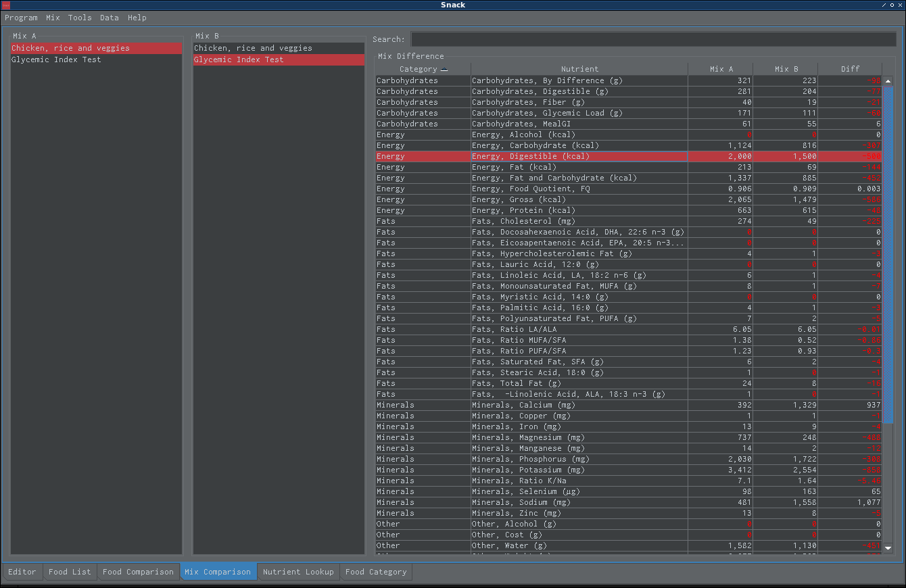Image resolution: width=906 pixels, height=588 pixels.
Task: Open the Tools menu
Action: pyautogui.click(x=80, y=18)
